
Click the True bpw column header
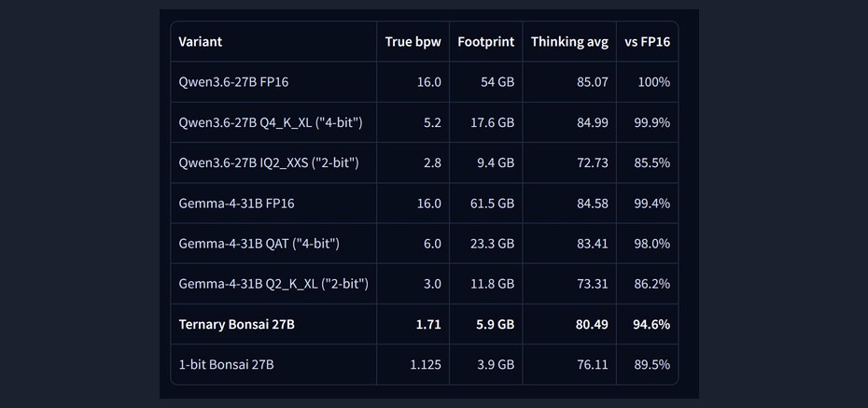click(413, 41)
